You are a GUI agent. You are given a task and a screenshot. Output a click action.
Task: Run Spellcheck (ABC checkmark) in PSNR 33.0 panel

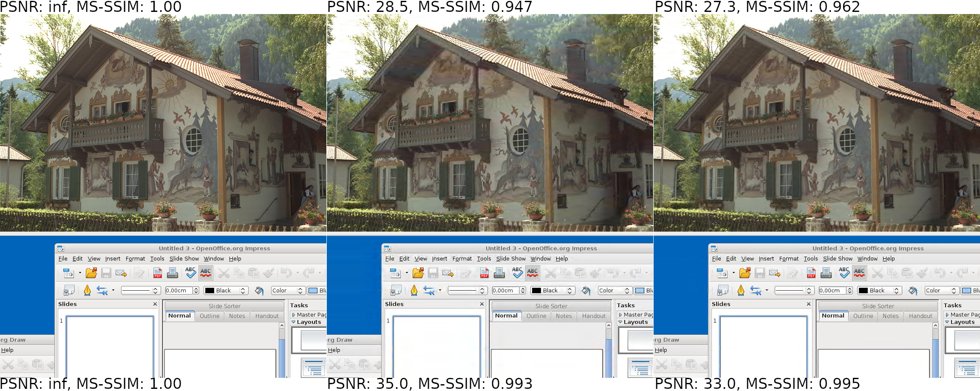(844, 272)
